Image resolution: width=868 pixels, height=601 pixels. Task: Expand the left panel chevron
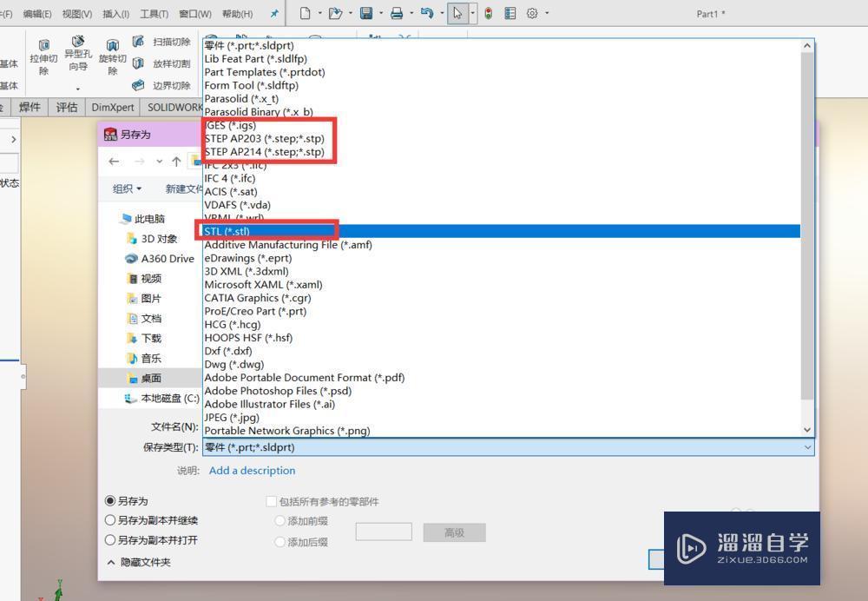14,140
